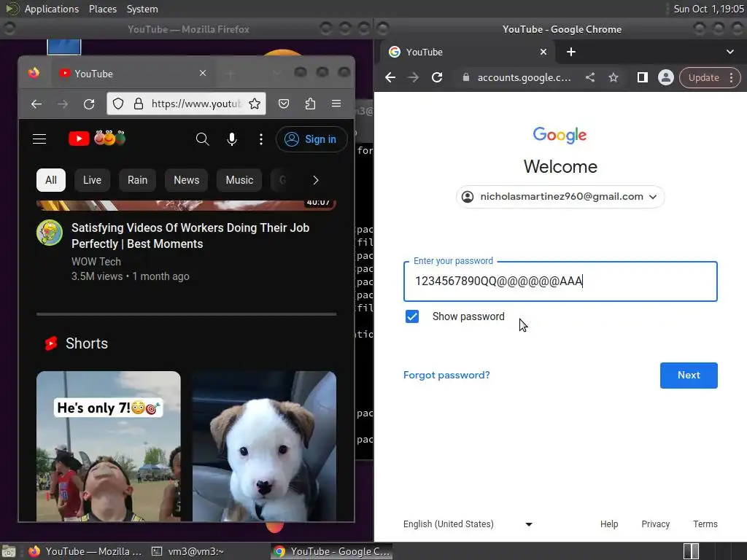
Task: Toggle Chrome side panel icon
Action: (642, 77)
